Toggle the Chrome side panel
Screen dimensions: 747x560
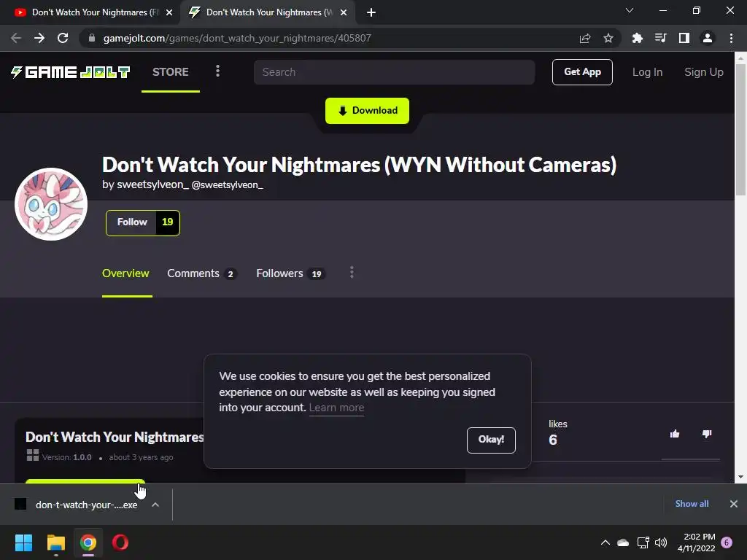tap(684, 38)
